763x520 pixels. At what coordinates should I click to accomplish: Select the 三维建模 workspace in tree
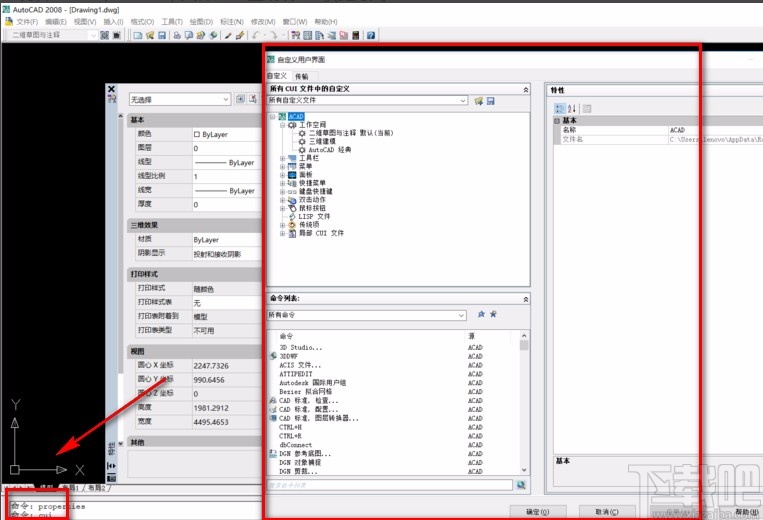322,141
